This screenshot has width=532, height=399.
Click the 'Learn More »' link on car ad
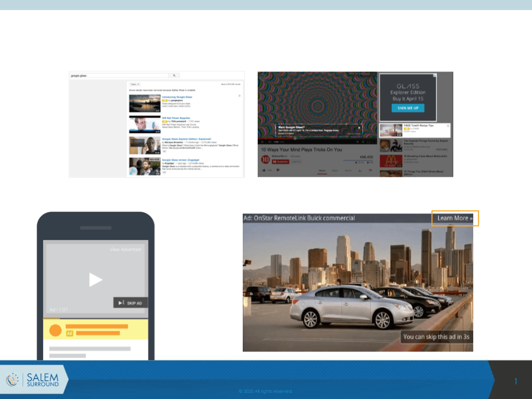(455, 218)
